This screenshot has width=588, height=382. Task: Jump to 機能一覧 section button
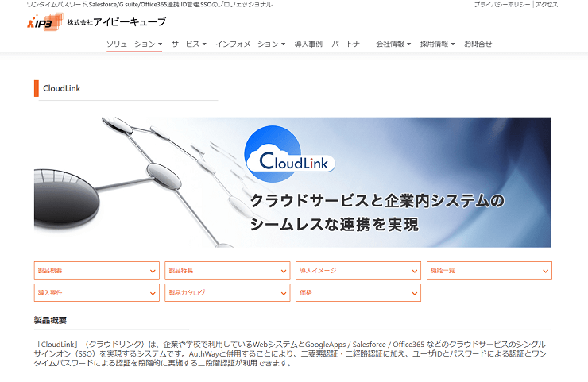point(489,270)
